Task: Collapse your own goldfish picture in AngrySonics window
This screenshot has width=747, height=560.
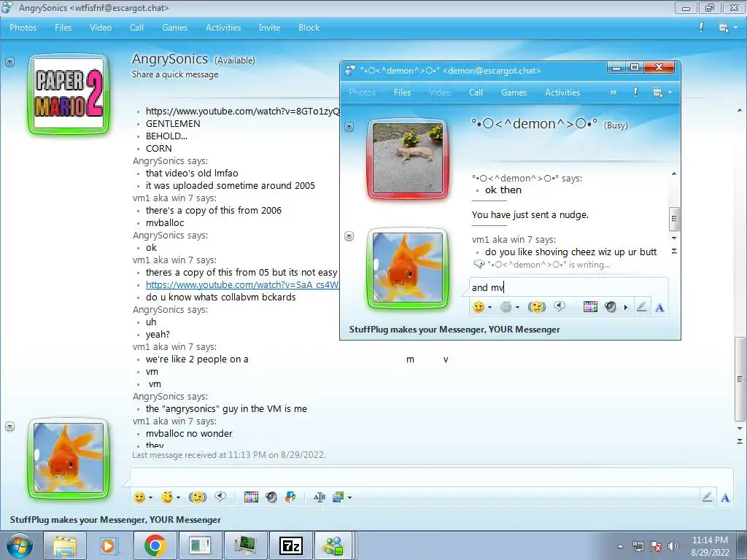Action: coord(9,426)
